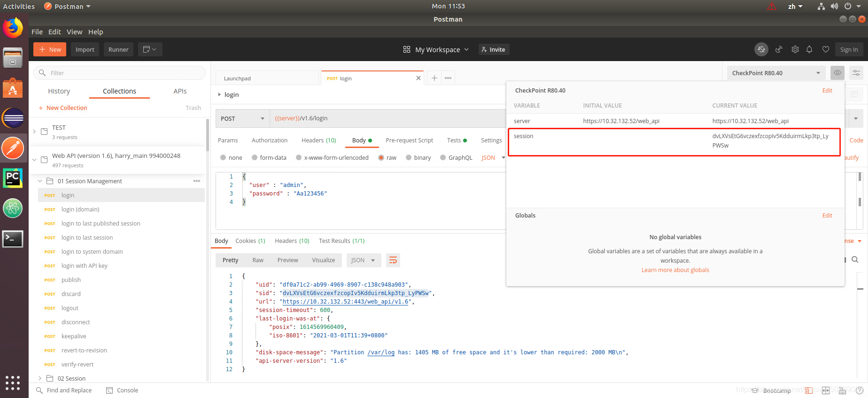Open 01 Session Management folder options
This screenshot has height=398, width=868.
[197, 181]
